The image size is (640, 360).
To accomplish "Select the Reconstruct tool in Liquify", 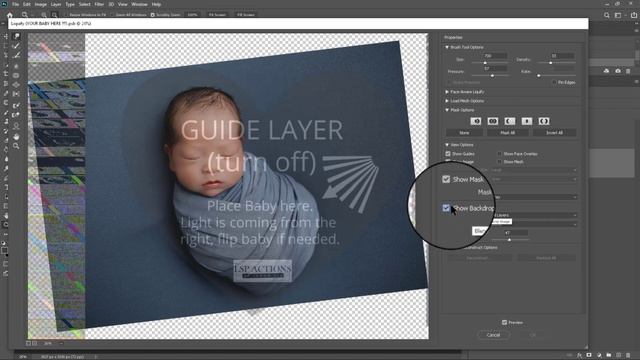I will tap(16, 46).
